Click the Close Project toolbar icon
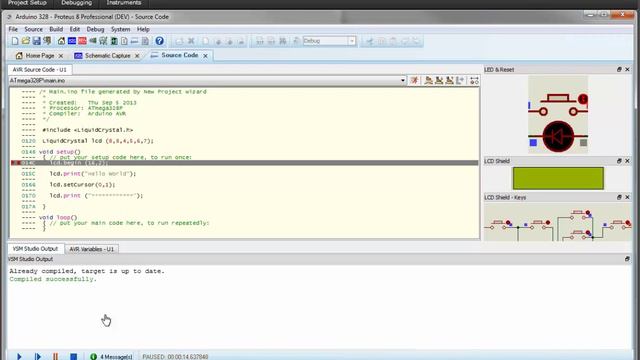The height and width of the screenshot is (360, 640). (x=47, y=41)
